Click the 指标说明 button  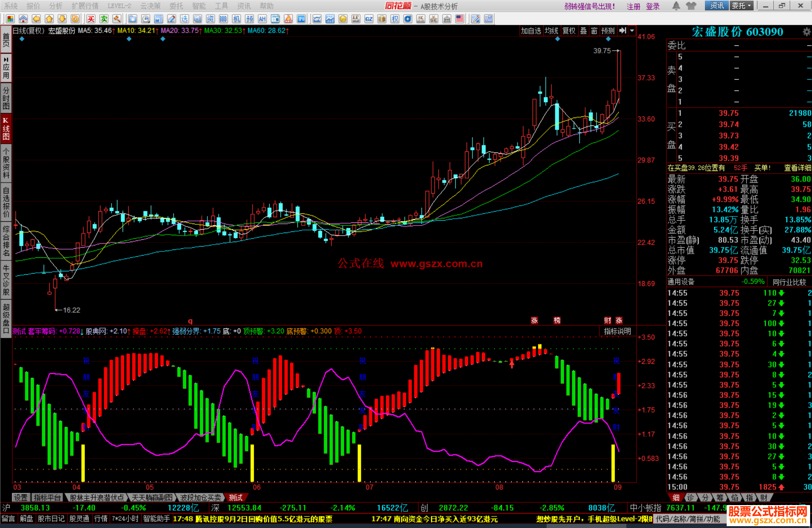(x=617, y=331)
